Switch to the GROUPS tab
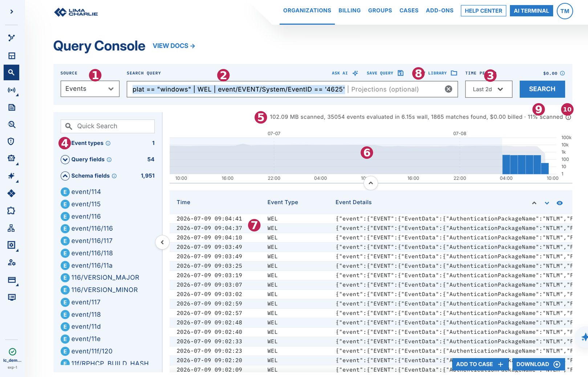 click(380, 11)
